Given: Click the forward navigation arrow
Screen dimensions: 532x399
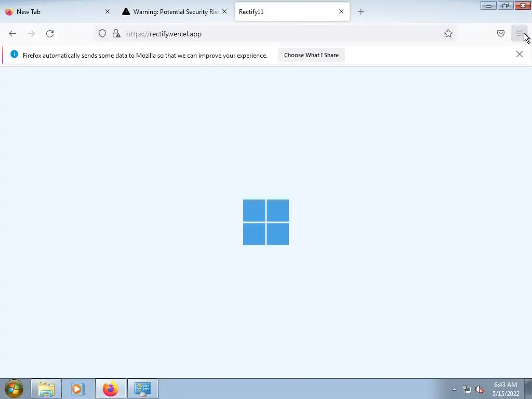Looking at the screenshot, I should 31,34.
